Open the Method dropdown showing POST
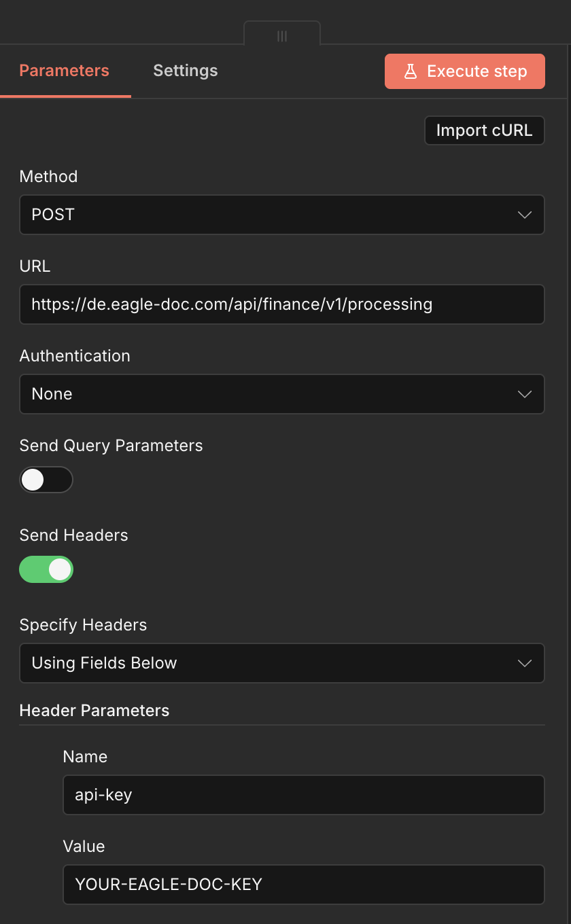This screenshot has width=571, height=924. point(282,215)
